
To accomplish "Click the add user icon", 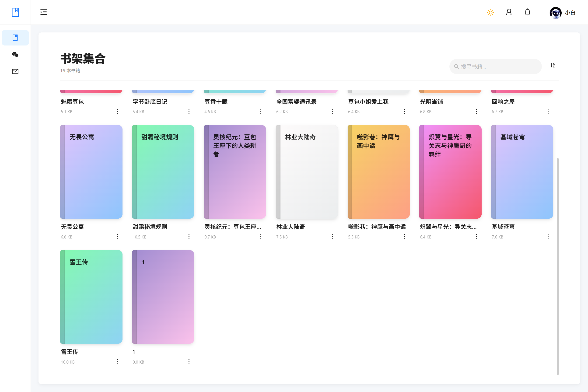I will pos(509,12).
